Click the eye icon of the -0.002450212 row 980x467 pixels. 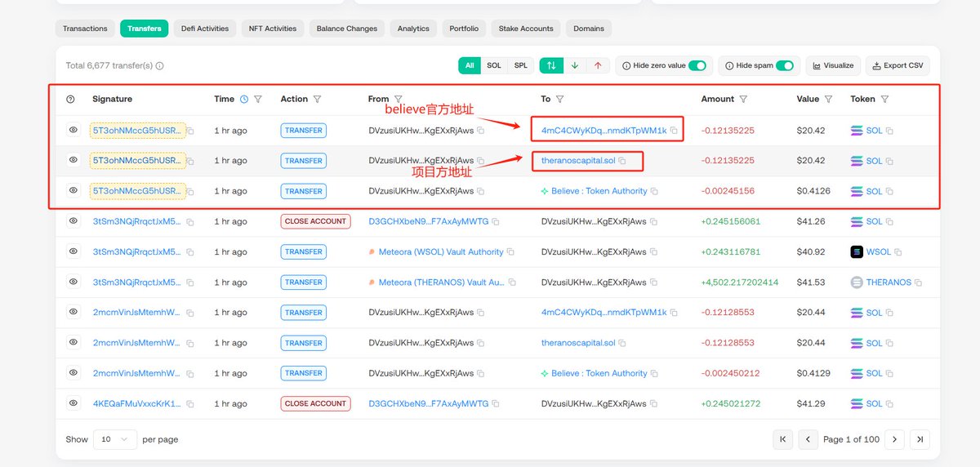click(x=73, y=373)
